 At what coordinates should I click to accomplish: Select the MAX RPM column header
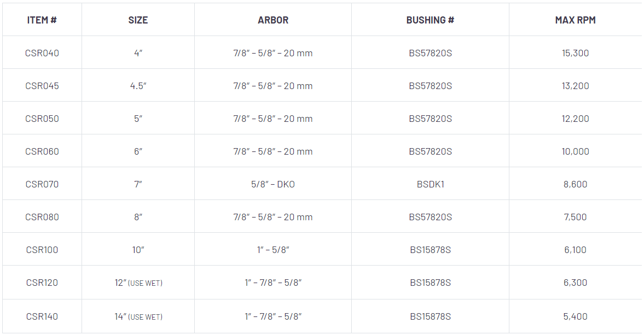coord(575,20)
